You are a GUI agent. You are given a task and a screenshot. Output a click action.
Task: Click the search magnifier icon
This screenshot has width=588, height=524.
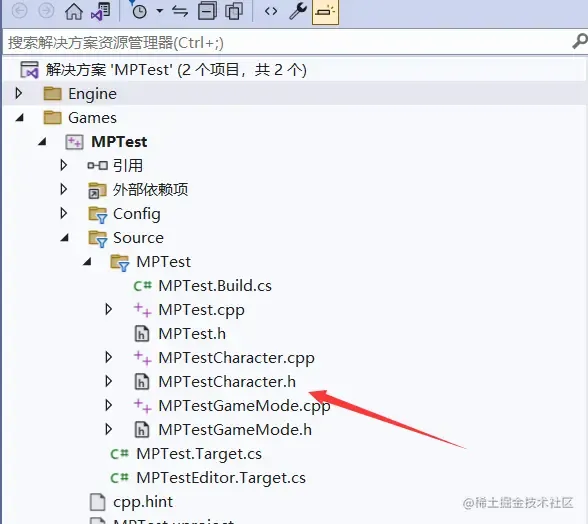pyautogui.click(x=579, y=41)
